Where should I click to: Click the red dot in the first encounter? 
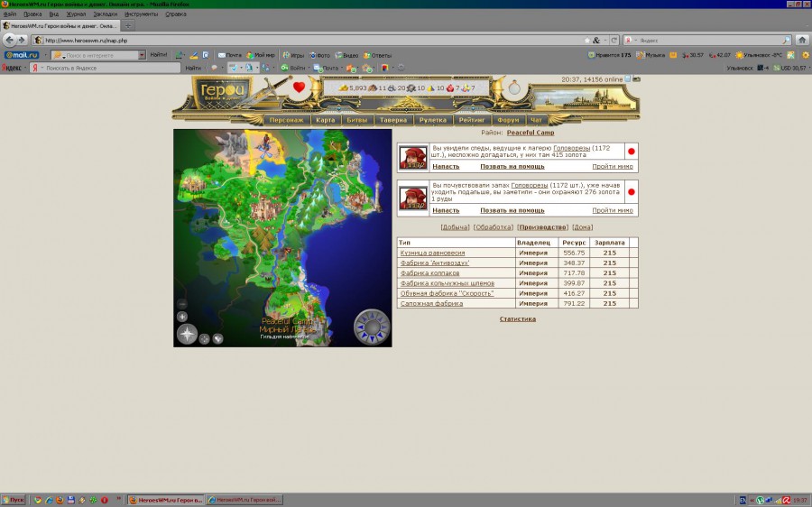coord(632,152)
